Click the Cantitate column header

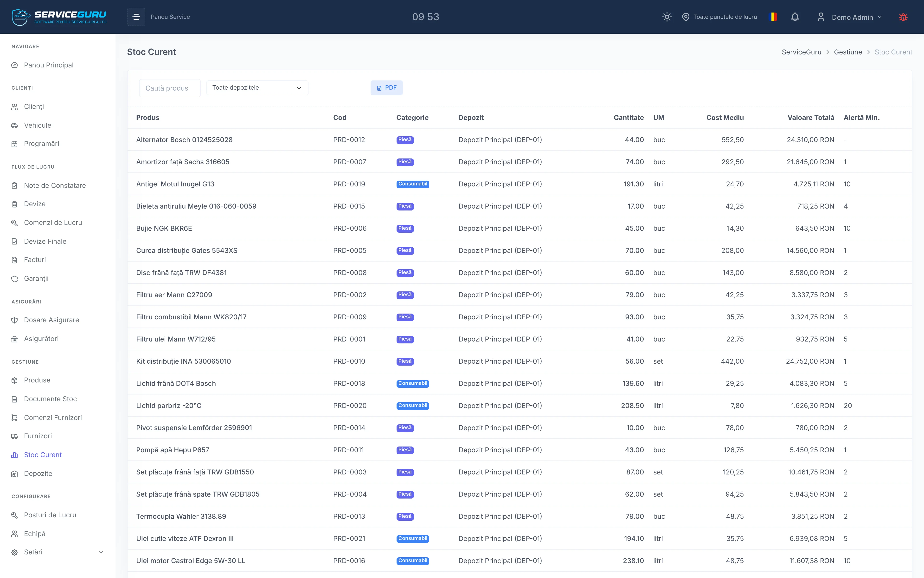(x=629, y=118)
